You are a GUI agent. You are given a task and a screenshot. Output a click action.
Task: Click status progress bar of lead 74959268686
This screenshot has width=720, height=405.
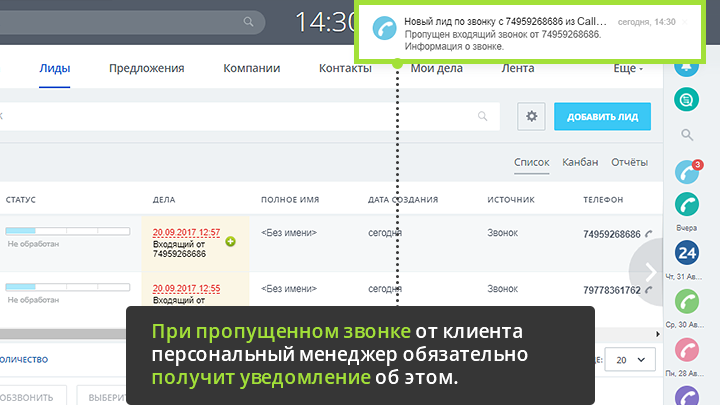point(68,231)
